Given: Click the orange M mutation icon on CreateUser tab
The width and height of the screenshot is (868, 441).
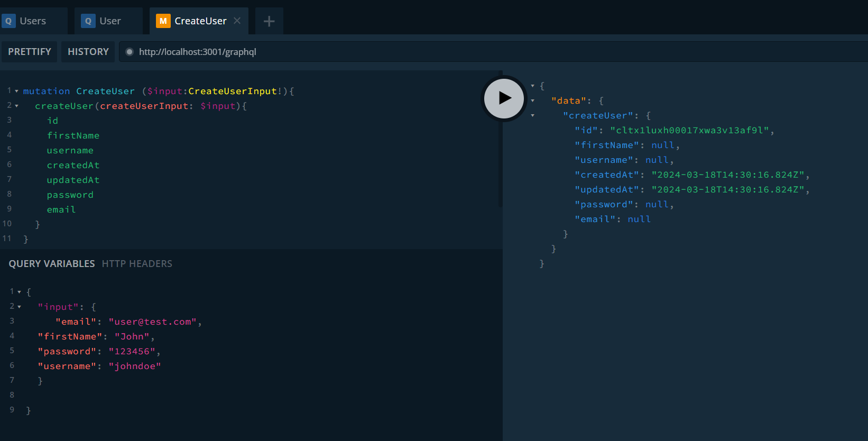Looking at the screenshot, I should coord(163,21).
